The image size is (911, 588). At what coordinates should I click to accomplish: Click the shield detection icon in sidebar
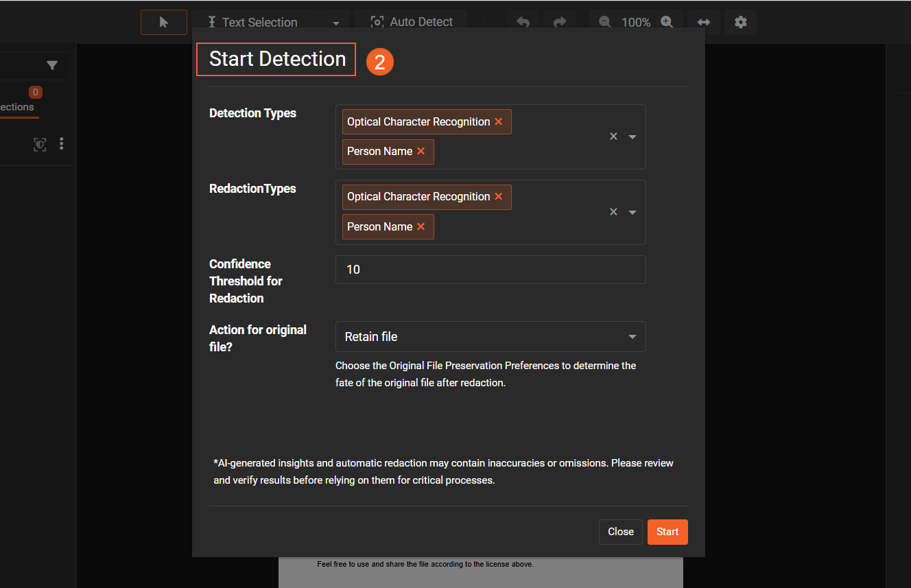[x=40, y=144]
